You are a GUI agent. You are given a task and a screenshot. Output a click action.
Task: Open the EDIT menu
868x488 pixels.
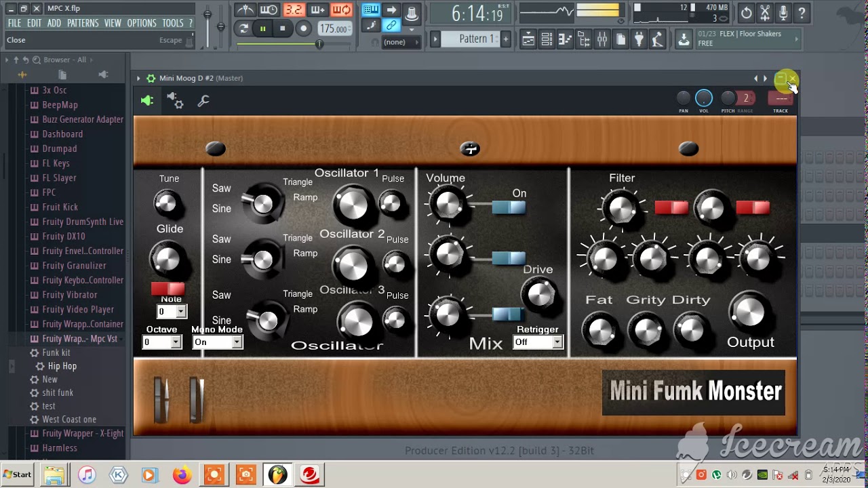pos(35,23)
